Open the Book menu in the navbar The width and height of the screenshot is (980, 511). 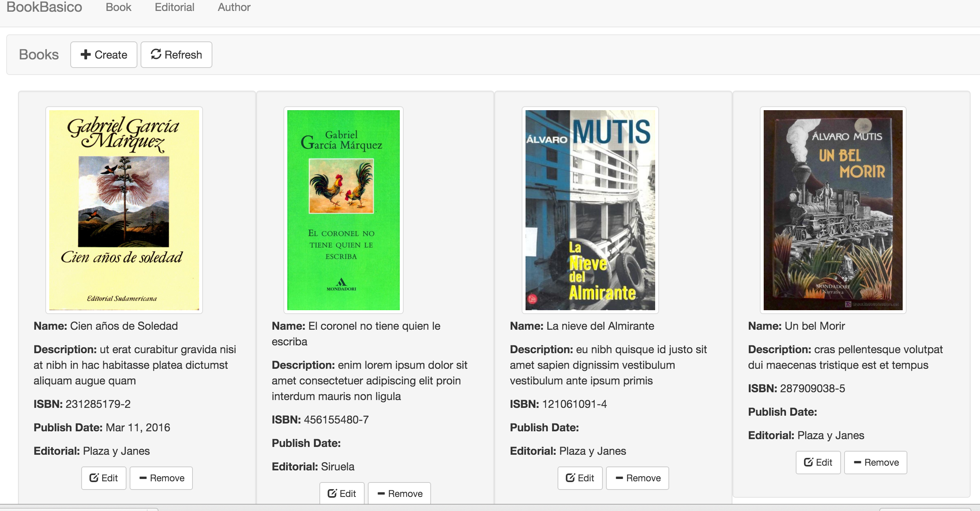pos(118,7)
